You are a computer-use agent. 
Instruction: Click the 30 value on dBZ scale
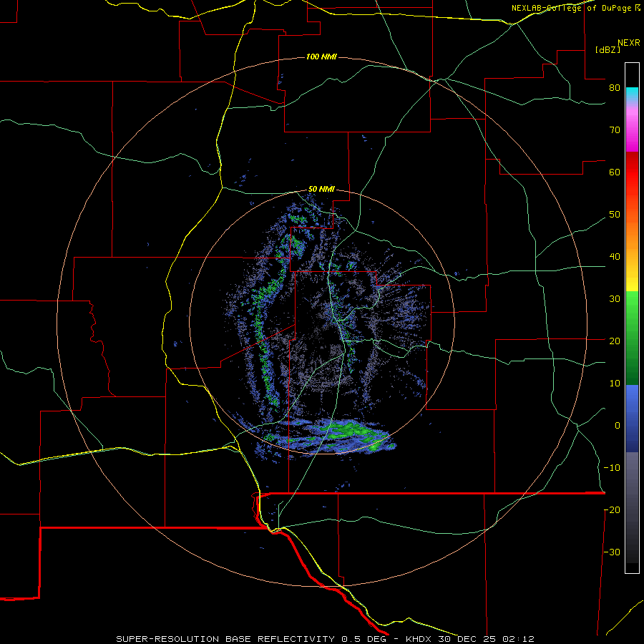coord(615,299)
